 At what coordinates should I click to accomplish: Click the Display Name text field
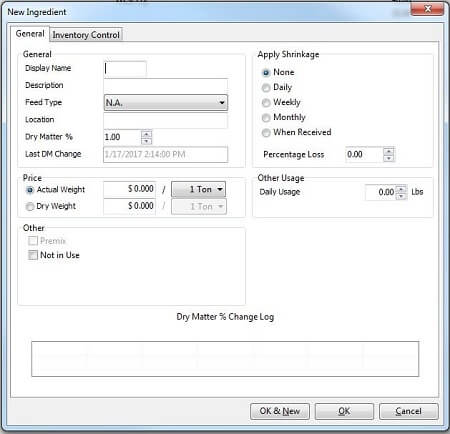pyautogui.click(x=125, y=69)
